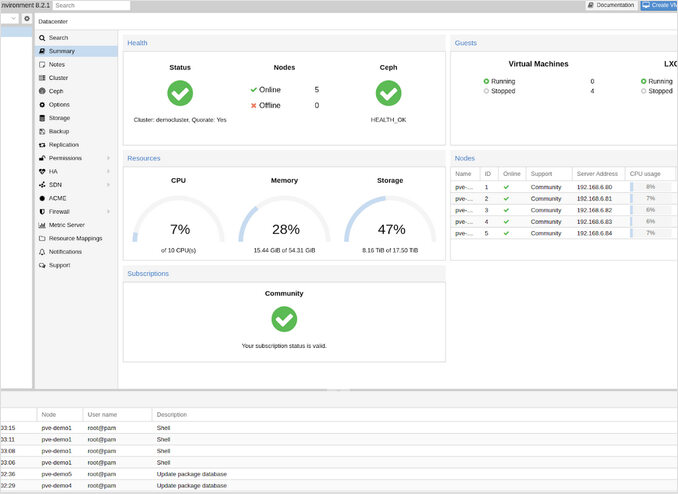Select the Backup icon in sidebar
Screen dimensions: 678x494
point(41,131)
